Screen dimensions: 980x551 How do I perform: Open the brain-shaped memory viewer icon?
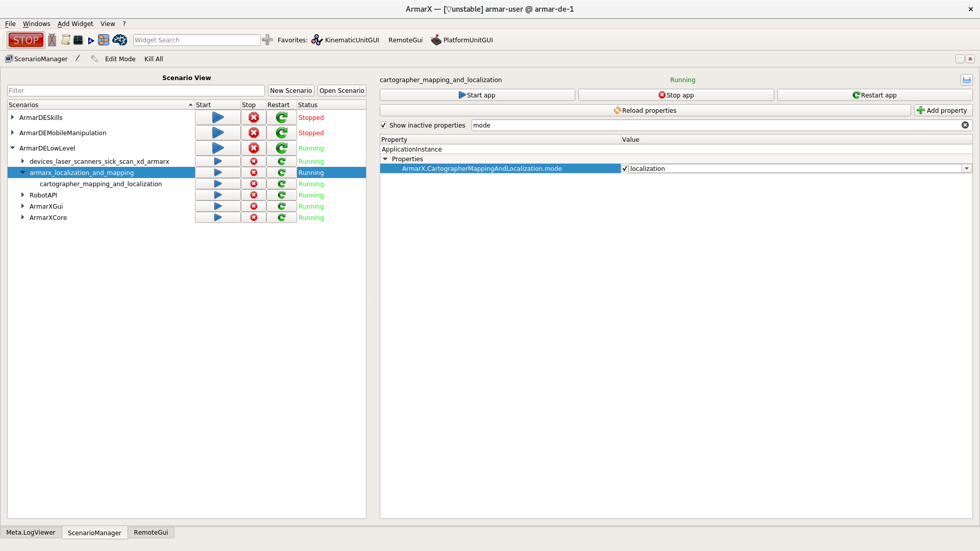119,40
